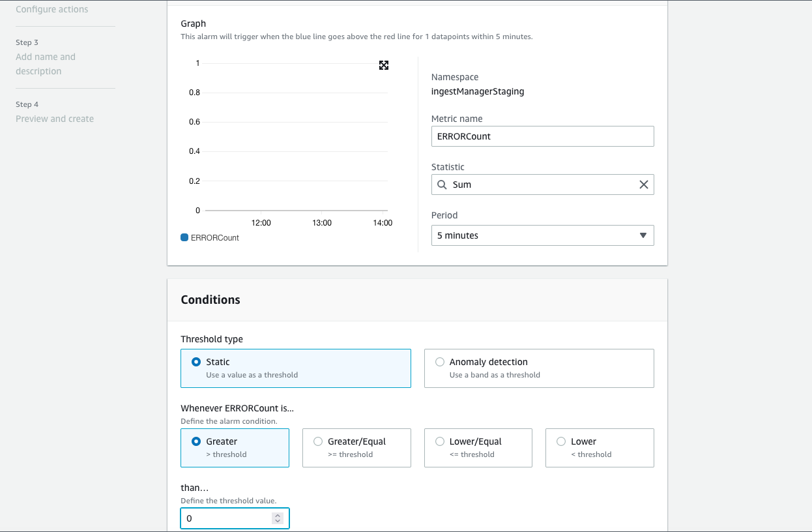Viewport: 812px width, 532px height.
Task: Click the Period dropdown arrow
Action: click(643, 235)
